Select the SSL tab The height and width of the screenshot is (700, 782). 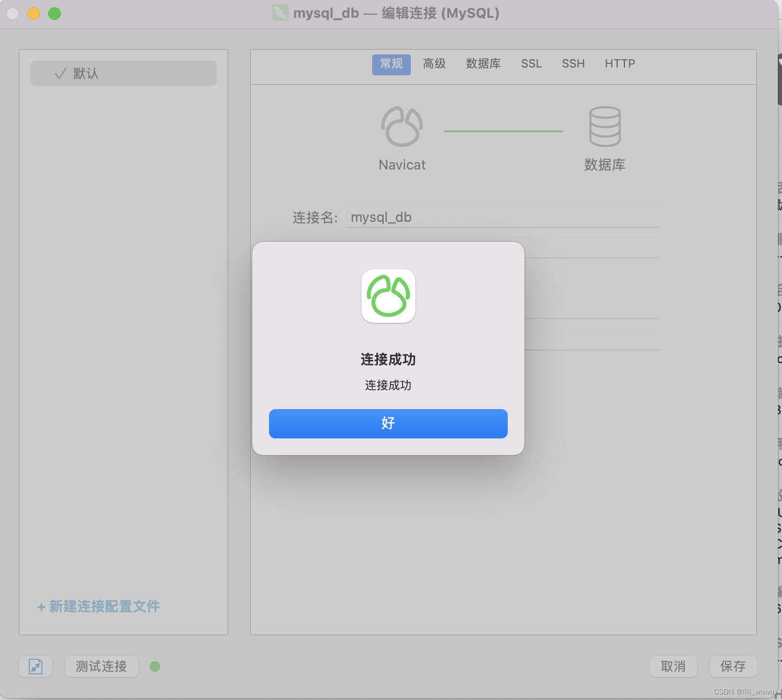pyautogui.click(x=531, y=64)
